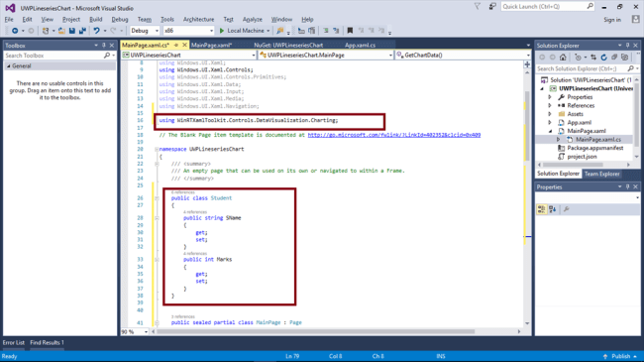Save the current file with the disk icon

[x=72, y=31]
